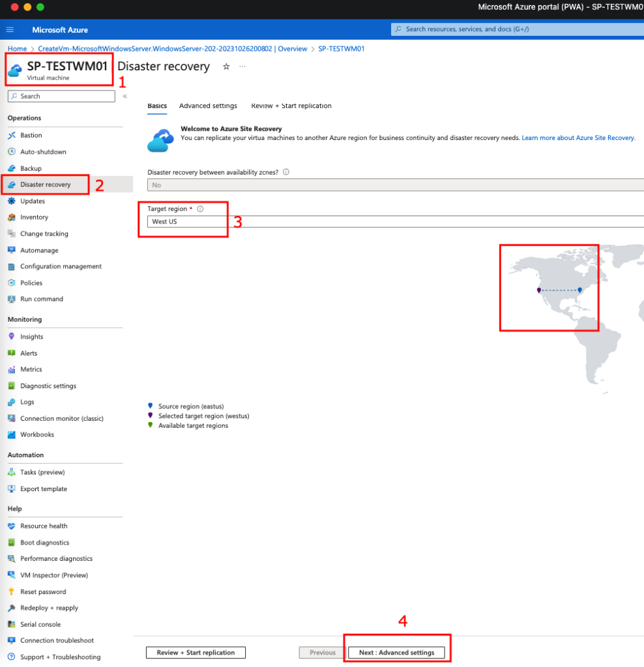Open the Serial console
Image resolution: width=644 pixels, height=667 pixels.
(40, 624)
